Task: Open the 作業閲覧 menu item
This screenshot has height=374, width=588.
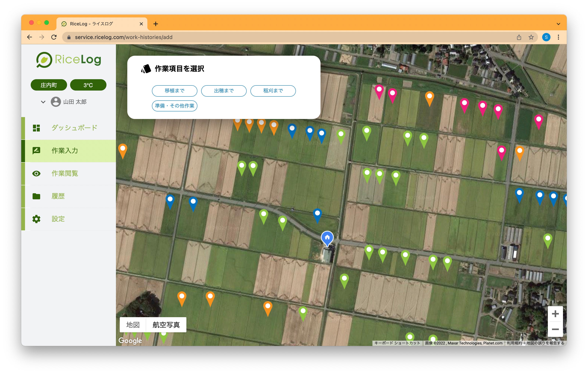Action: (x=65, y=173)
